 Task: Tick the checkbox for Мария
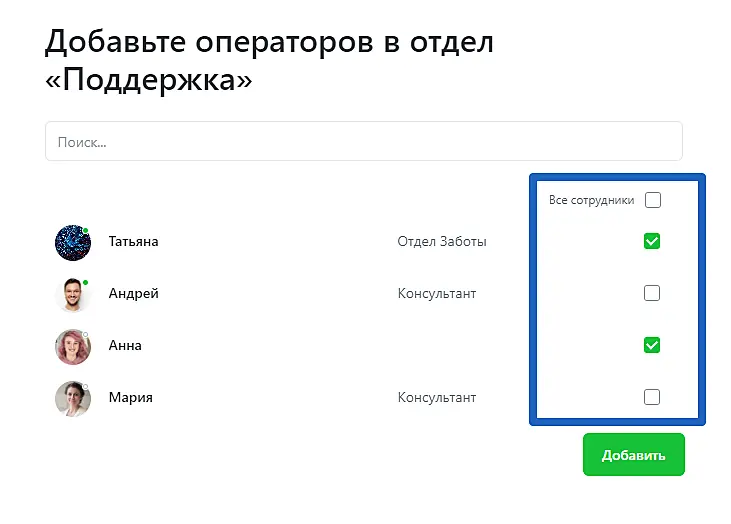(x=652, y=397)
